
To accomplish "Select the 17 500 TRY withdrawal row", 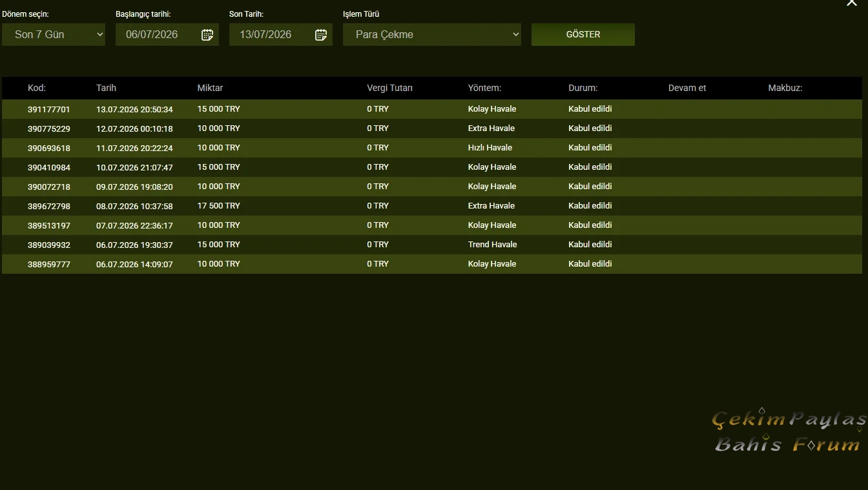I will tap(432, 206).
